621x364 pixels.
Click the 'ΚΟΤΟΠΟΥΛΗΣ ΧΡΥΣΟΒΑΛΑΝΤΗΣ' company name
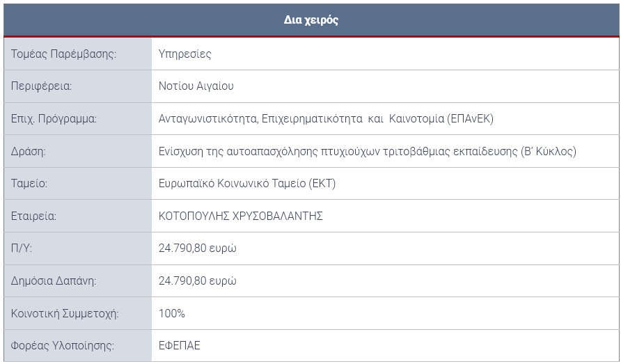click(240, 216)
